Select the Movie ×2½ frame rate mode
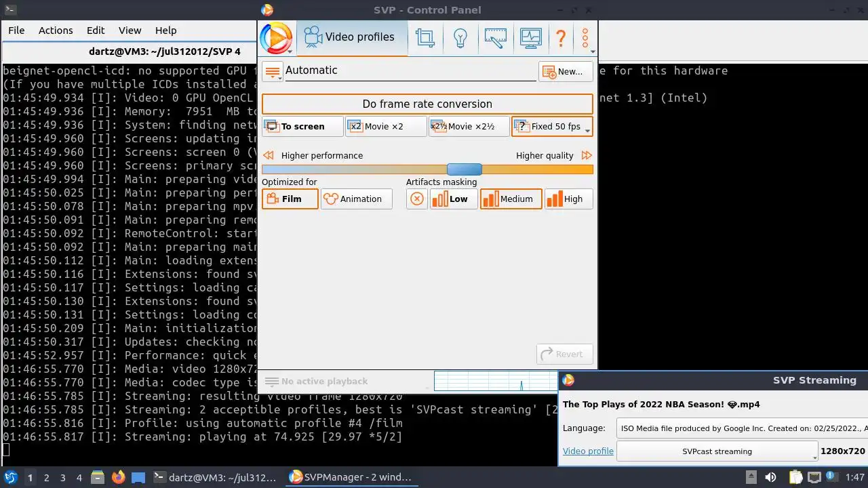868x488 pixels. tap(469, 126)
